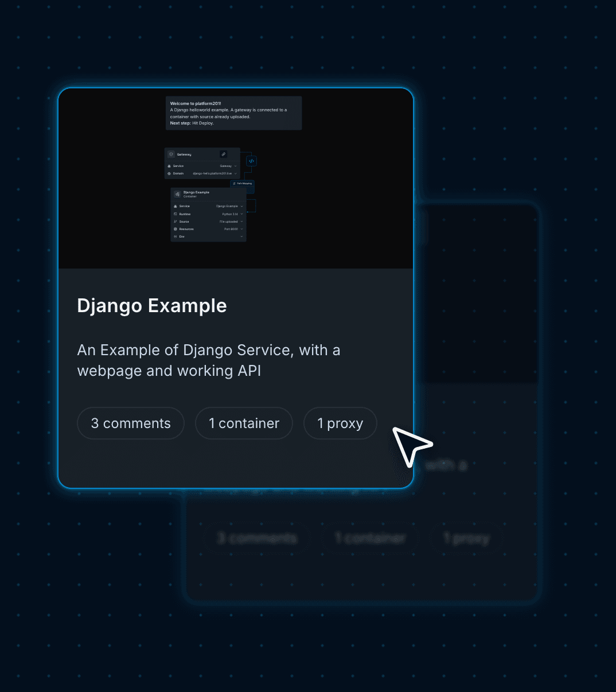Click the Resources icon in the container node
Viewport: 616px width, 692px height.
[x=175, y=229]
